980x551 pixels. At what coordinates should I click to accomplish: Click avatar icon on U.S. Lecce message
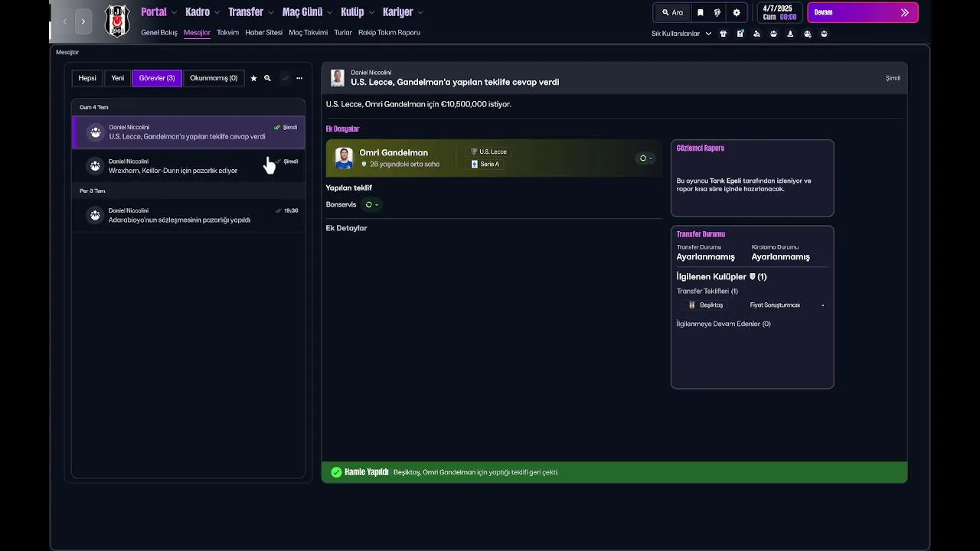pyautogui.click(x=95, y=132)
